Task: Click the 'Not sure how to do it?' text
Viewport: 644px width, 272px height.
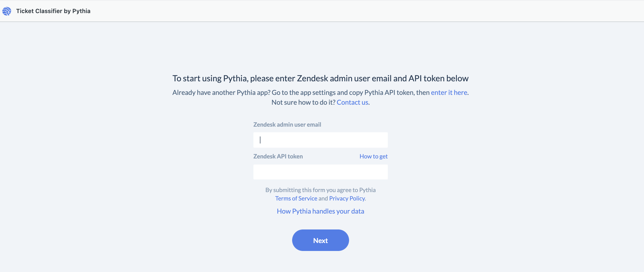Action: pos(303,102)
